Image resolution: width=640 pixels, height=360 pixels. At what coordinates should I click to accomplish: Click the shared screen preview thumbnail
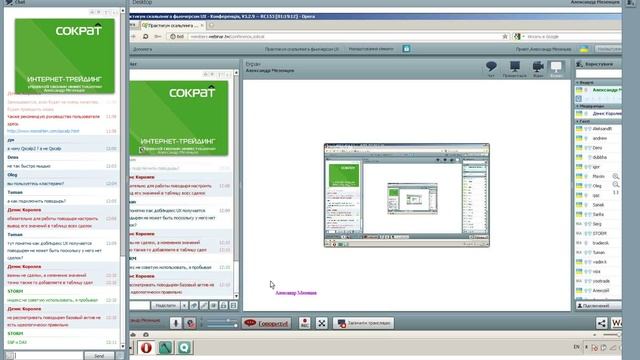tap(407, 195)
